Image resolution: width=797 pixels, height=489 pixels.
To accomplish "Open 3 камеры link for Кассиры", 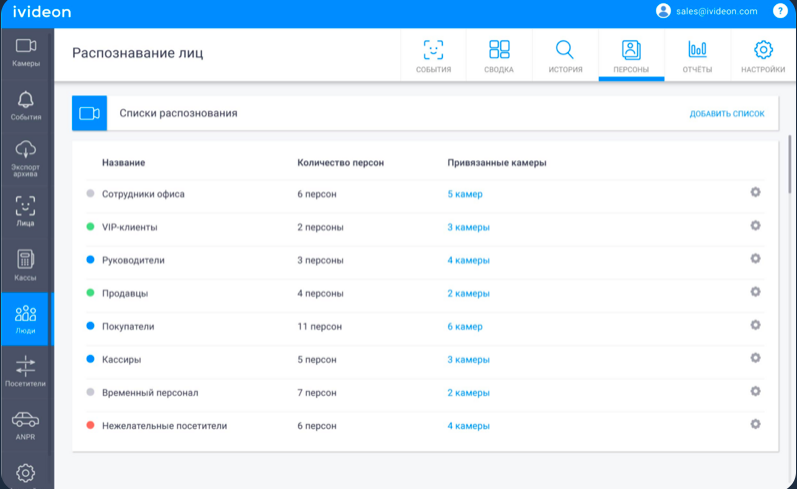I will tap(468, 359).
